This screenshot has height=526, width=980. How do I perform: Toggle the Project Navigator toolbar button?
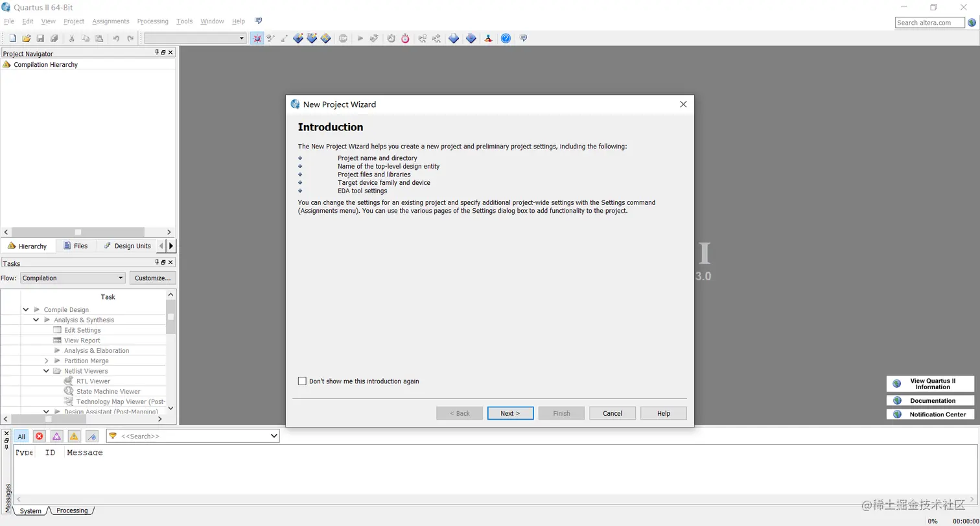[x=257, y=38]
